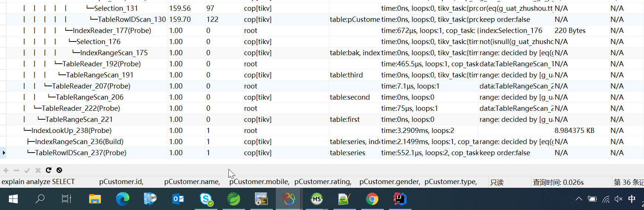Click the battery status tray icon
This screenshot has height=210, width=644.
[x=592, y=199]
